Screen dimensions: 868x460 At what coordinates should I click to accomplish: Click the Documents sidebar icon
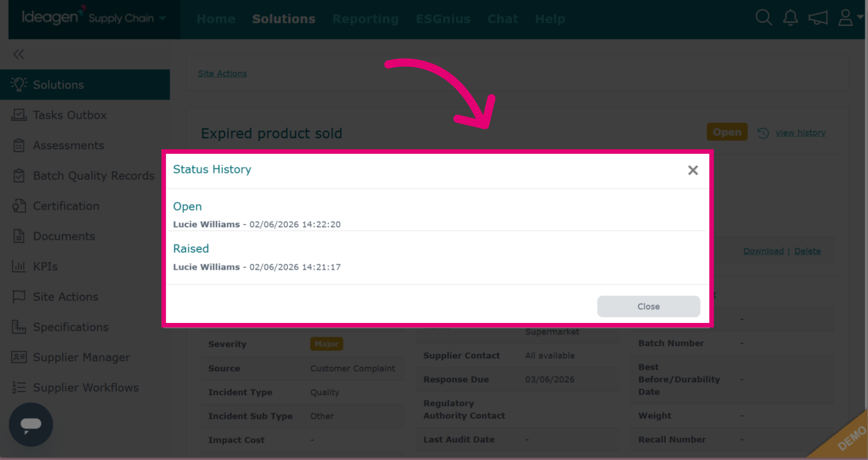pyautogui.click(x=19, y=236)
